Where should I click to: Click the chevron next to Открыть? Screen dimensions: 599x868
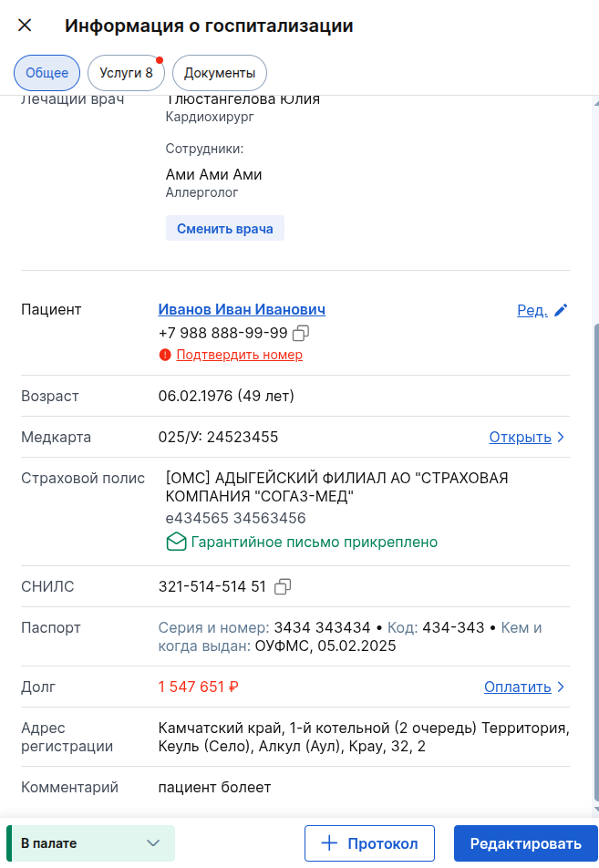point(563,437)
